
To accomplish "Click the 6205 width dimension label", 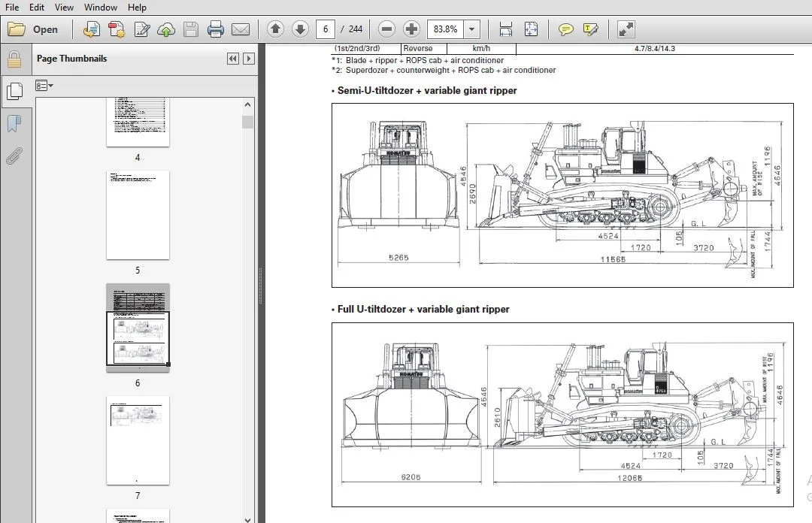I will pos(411,477).
